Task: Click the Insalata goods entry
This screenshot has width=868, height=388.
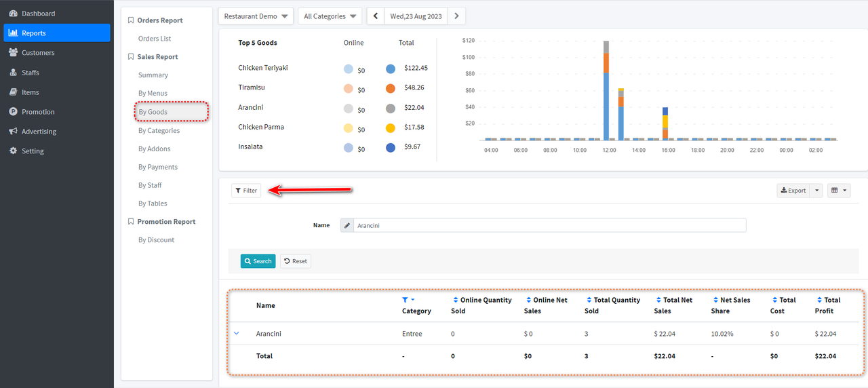Action: 250,147
